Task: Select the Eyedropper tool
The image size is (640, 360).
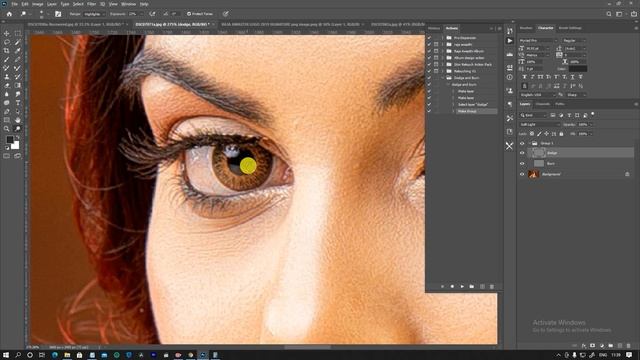Action: [18, 51]
